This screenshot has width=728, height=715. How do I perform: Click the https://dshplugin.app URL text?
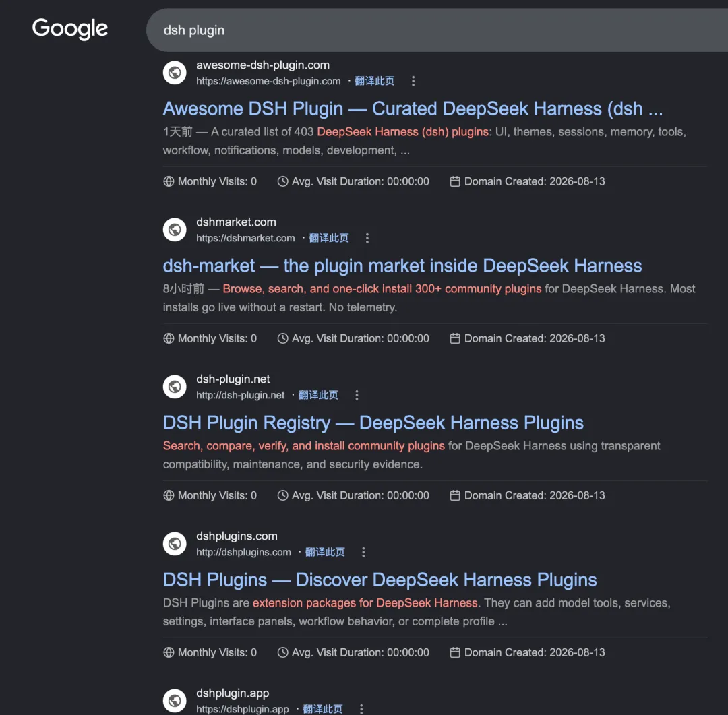point(243,709)
